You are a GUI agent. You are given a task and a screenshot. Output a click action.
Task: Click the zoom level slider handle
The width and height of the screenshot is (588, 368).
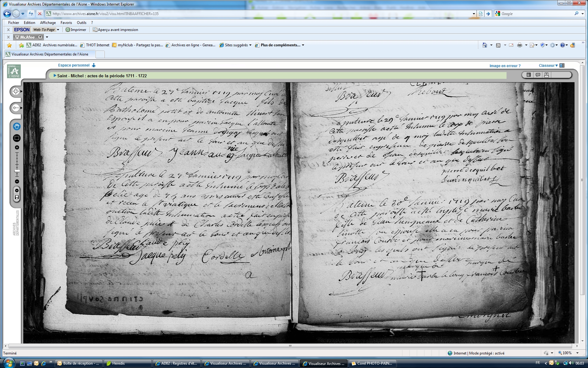(x=17, y=171)
